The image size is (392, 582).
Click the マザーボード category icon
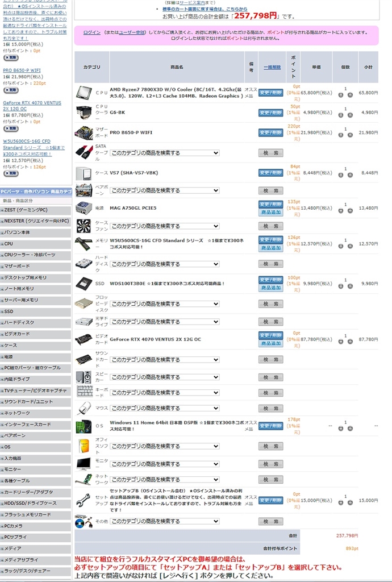tap(84, 132)
